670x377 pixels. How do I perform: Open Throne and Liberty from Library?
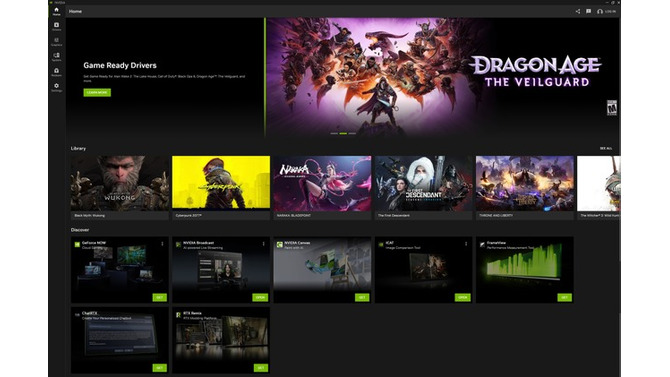tap(525, 187)
